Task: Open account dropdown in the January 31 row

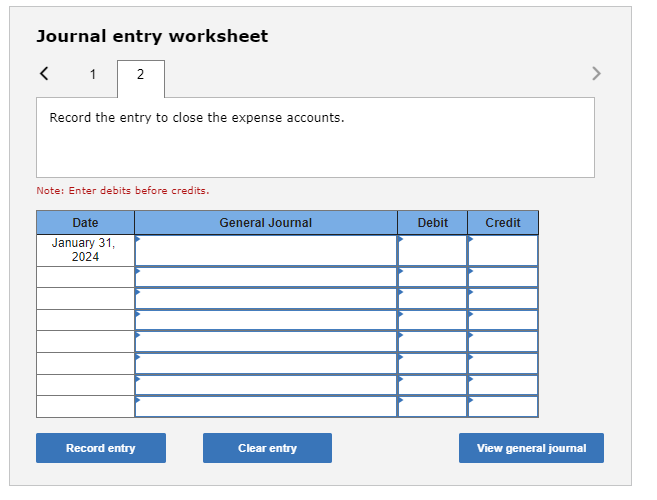Action: 266,250
